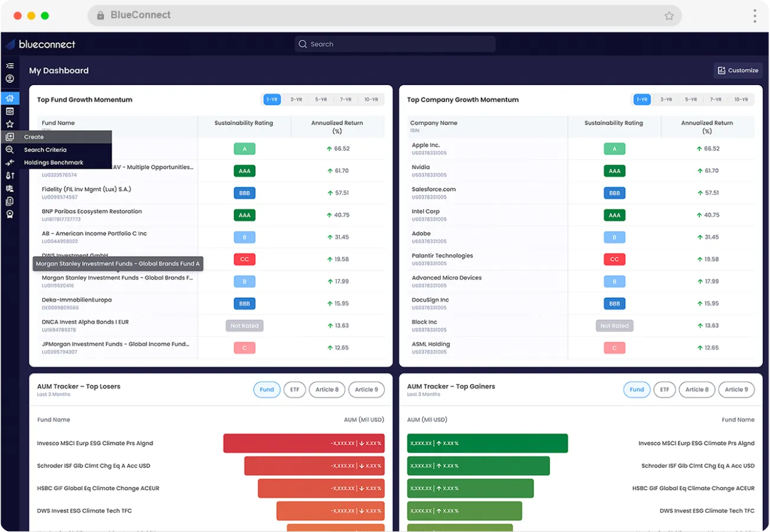Toggle Article 9 filter in Top Losers
The width and height of the screenshot is (770, 532).
[366, 390]
